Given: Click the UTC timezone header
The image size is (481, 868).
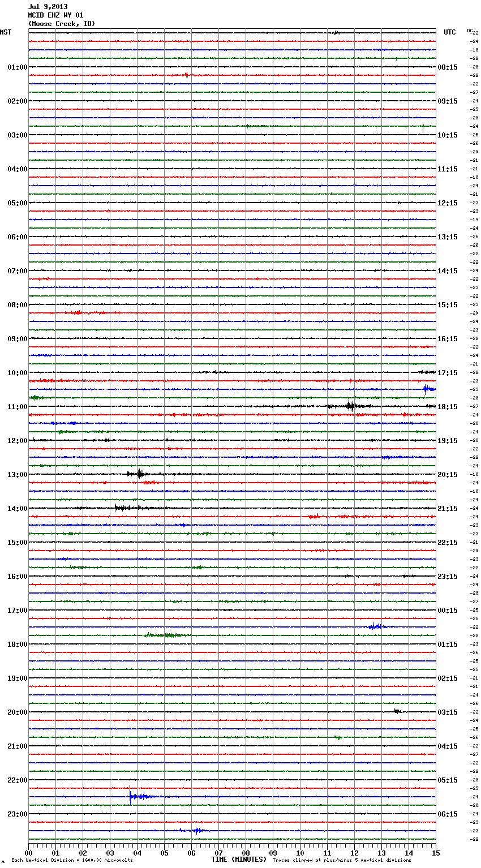Looking at the screenshot, I should [449, 32].
